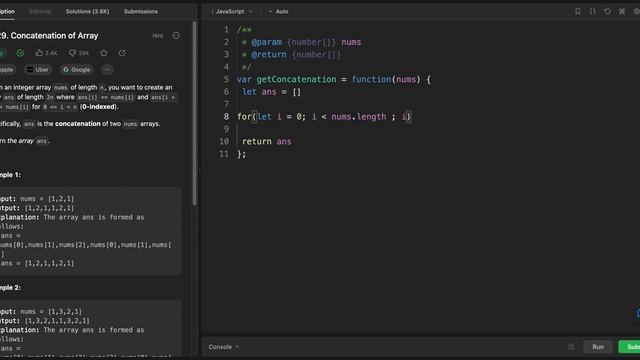Click the Hint button
The image size is (640, 360).
158,36
